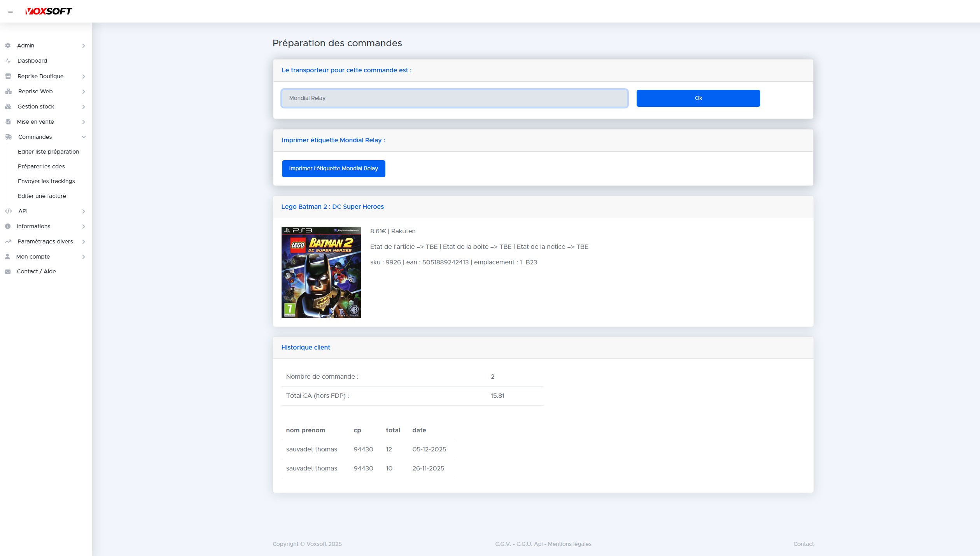Click the hamburger menu icon
The height and width of the screenshot is (556, 980).
click(x=10, y=11)
